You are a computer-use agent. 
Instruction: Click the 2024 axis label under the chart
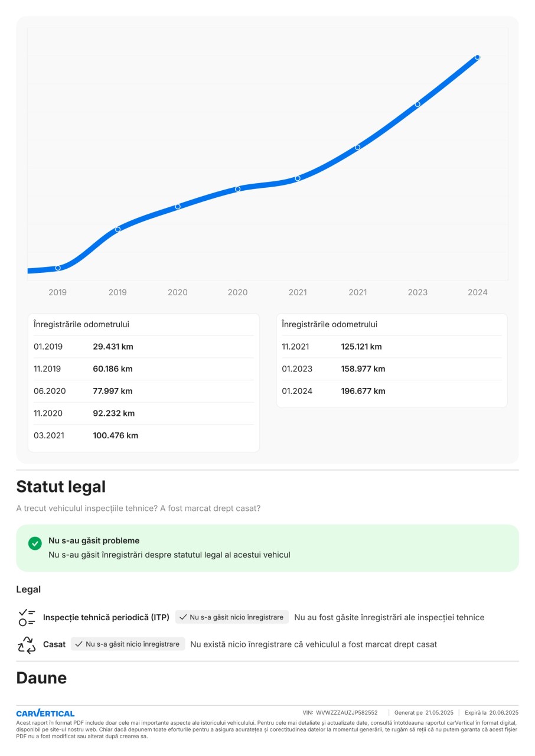[x=477, y=292]
